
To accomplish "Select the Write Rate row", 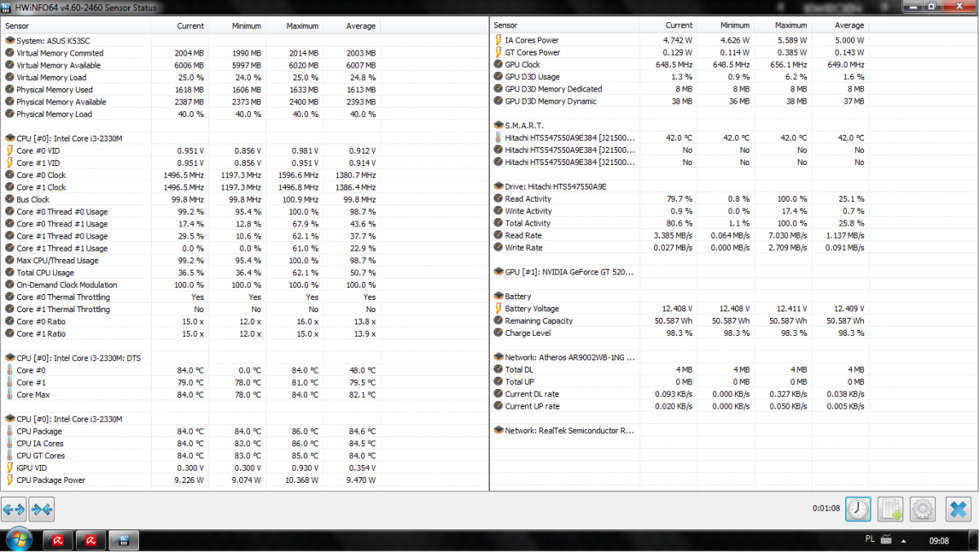I will coord(679,248).
